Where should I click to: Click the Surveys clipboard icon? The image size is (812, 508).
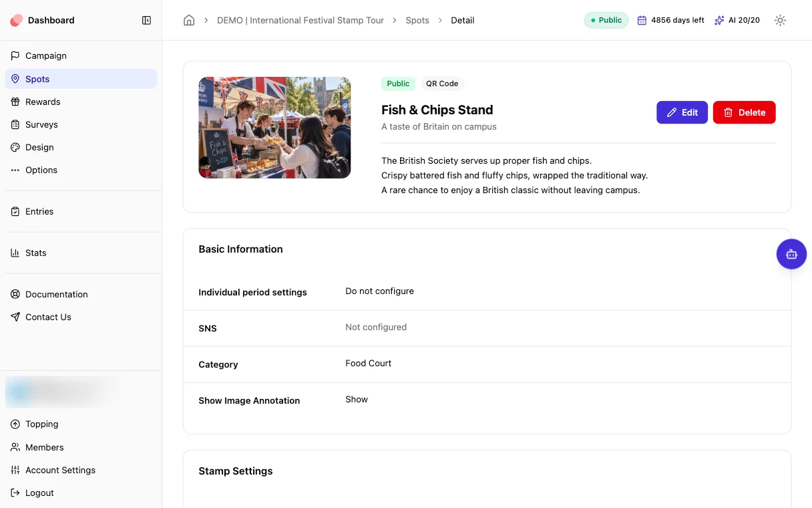(15, 124)
